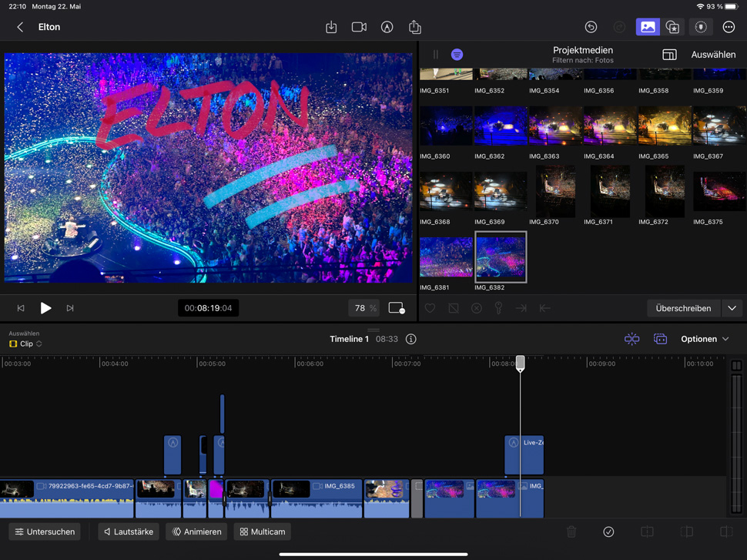
Task: Select the IMG_6385 clip in timeline
Action: tap(317, 498)
